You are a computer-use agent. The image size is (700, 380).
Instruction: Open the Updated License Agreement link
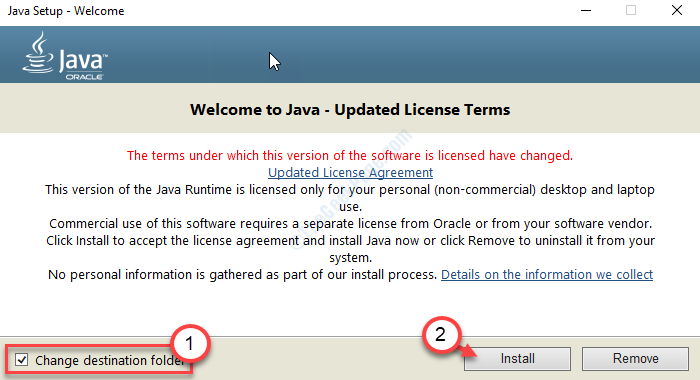pos(350,172)
